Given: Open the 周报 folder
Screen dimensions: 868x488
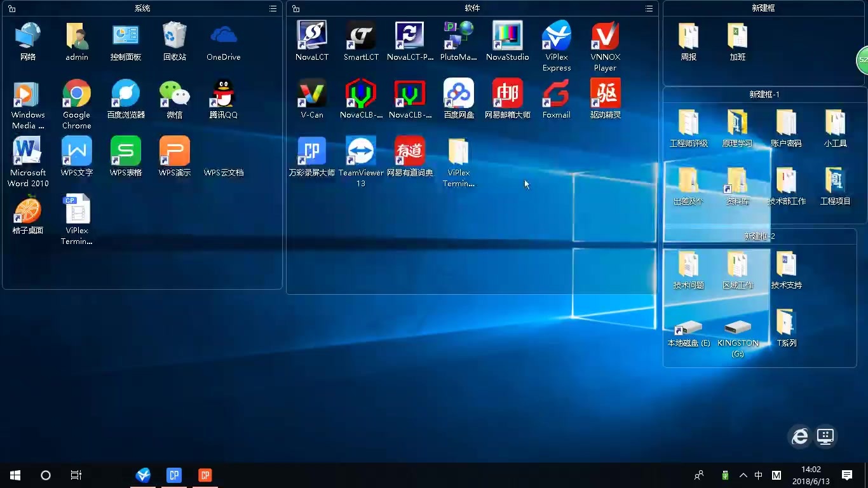Looking at the screenshot, I should pyautogui.click(x=689, y=36).
